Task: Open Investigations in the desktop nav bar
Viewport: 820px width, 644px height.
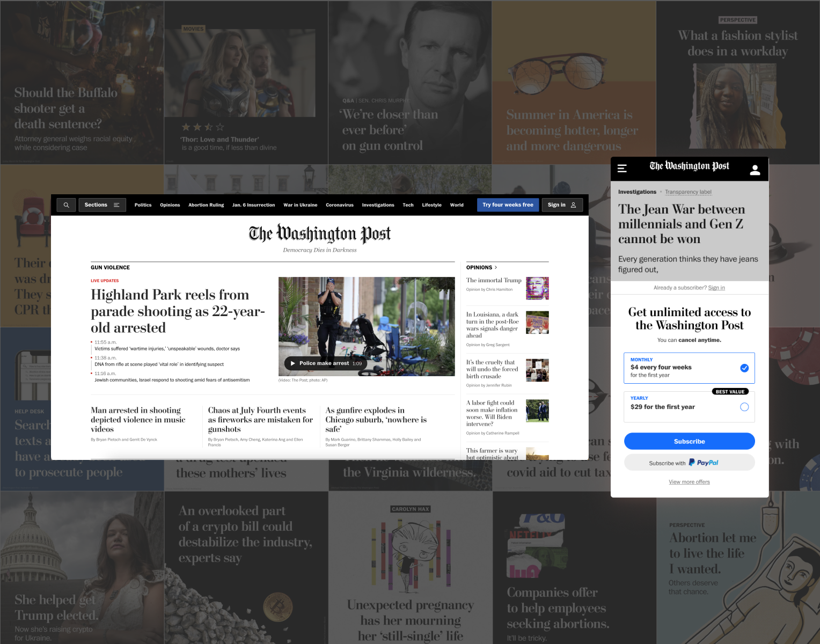Action: [x=378, y=205]
